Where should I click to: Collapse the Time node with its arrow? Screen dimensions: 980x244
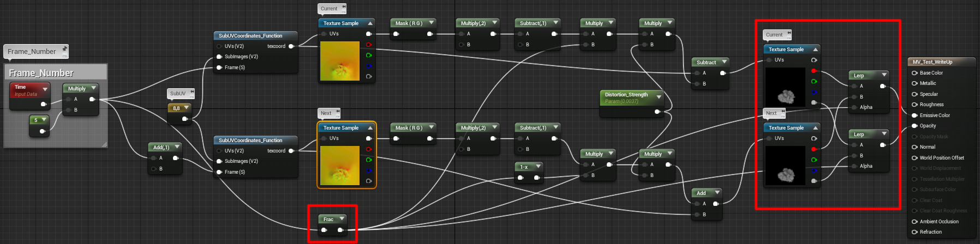click(45, 89)
